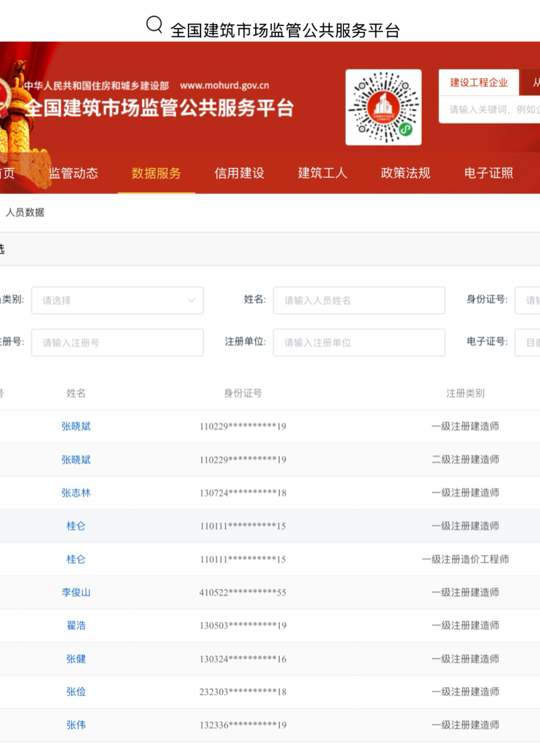Click ID number 410522**********55
540x756 pixels.
pyautogui.click(x=243, y=592)
